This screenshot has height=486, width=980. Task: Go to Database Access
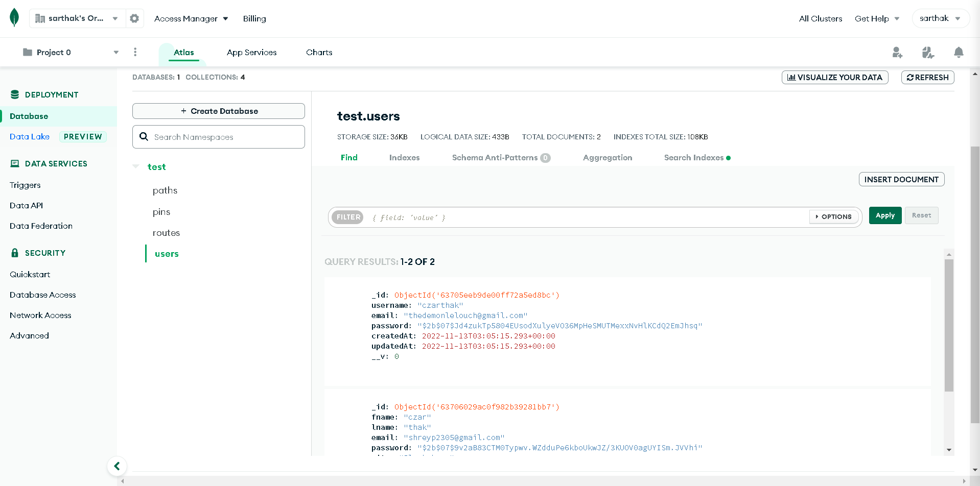point(42,295)
